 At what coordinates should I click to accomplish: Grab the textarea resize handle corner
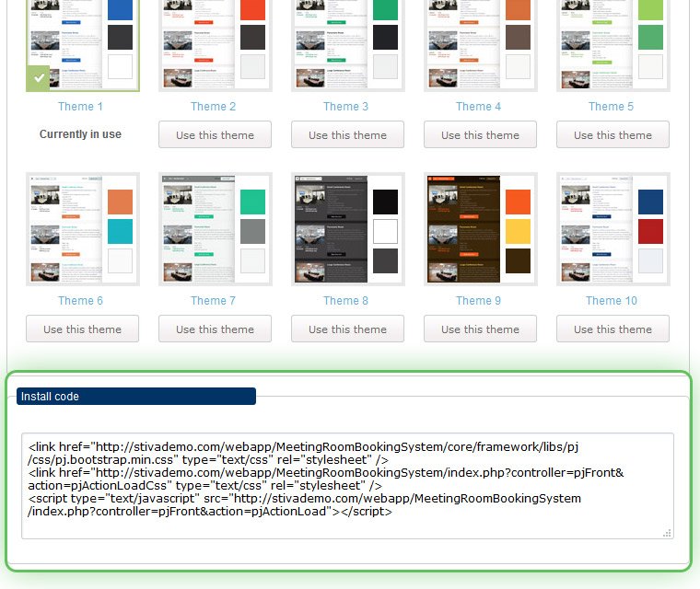pos(668,533)
